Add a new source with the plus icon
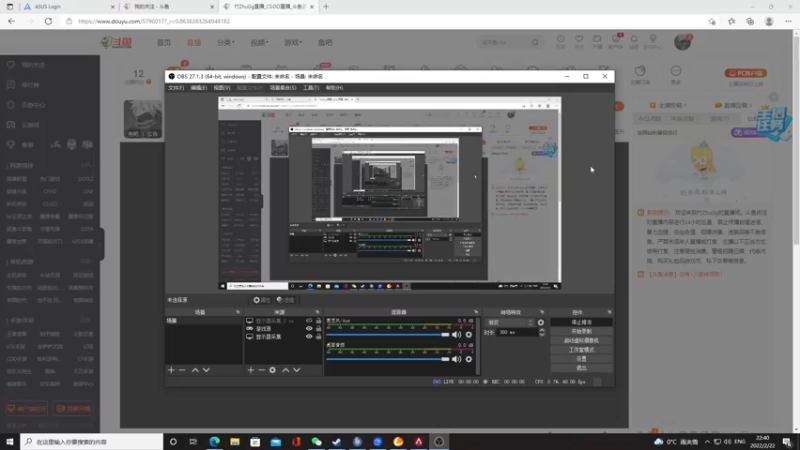Screen dimensions: 800x450 coord(251,370)
